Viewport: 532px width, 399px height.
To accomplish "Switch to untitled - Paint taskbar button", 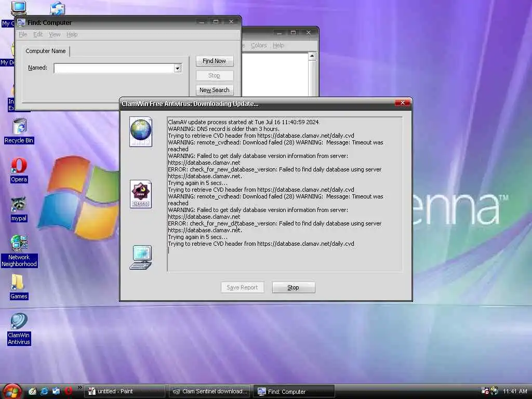I will coord(125,392).
